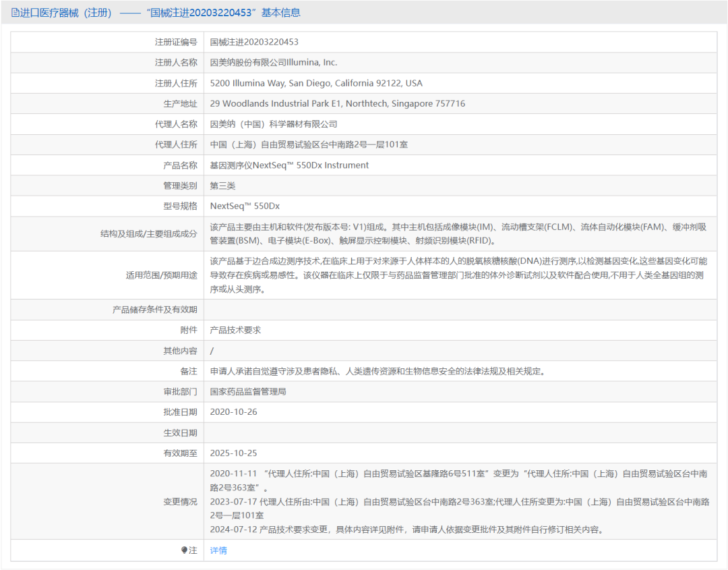The width and height of the screenshot is (728, 570).
Task: Click the 代理人名称 label
Action: click(x=176, y=124)
